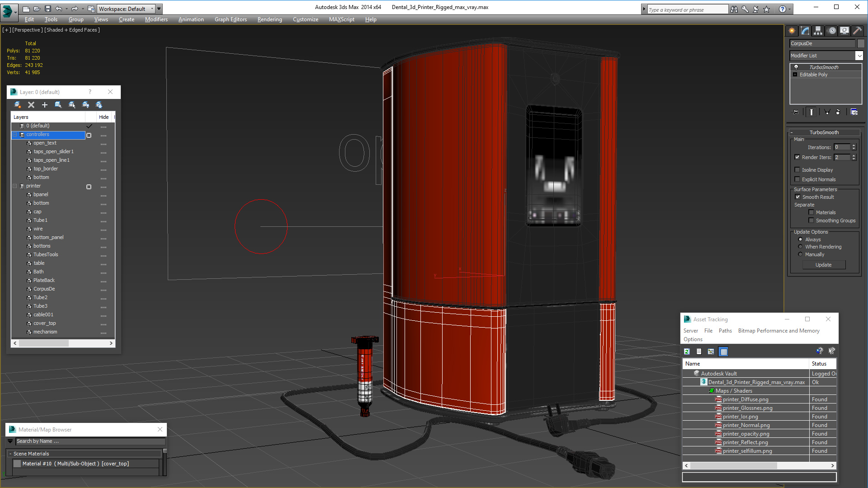Toggle the TurboSmooth lightbulb on/off
The height and width of the screenshot is (488, 868).
point(796,67)
